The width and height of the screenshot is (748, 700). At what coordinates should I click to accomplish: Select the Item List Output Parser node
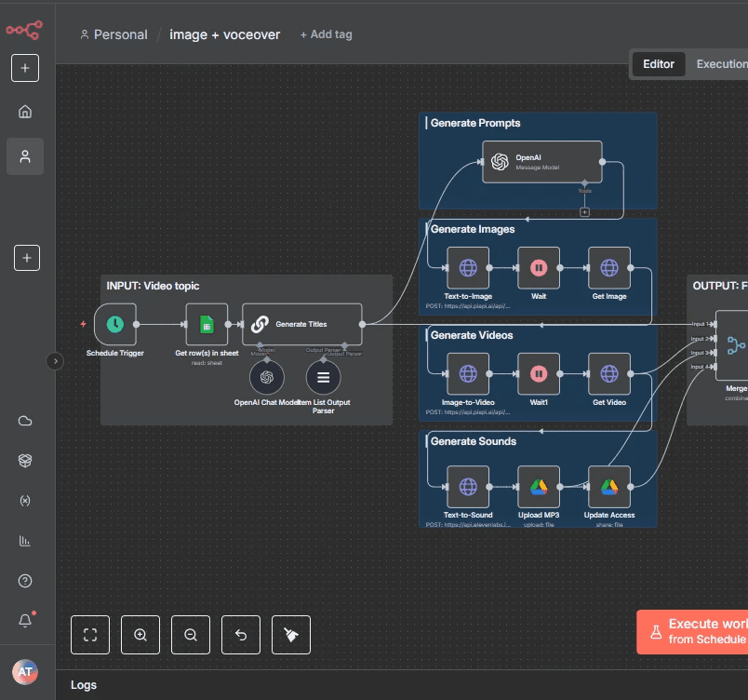click(324, 377)
